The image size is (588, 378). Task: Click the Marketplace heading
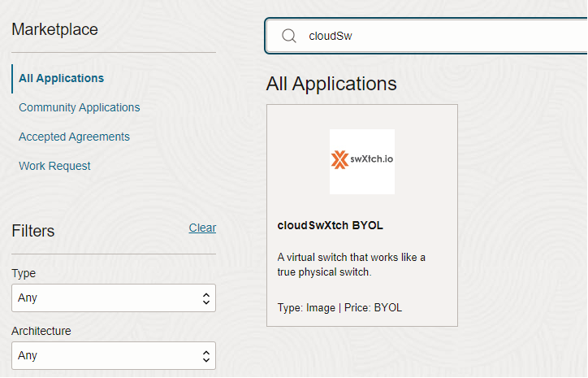54,29
